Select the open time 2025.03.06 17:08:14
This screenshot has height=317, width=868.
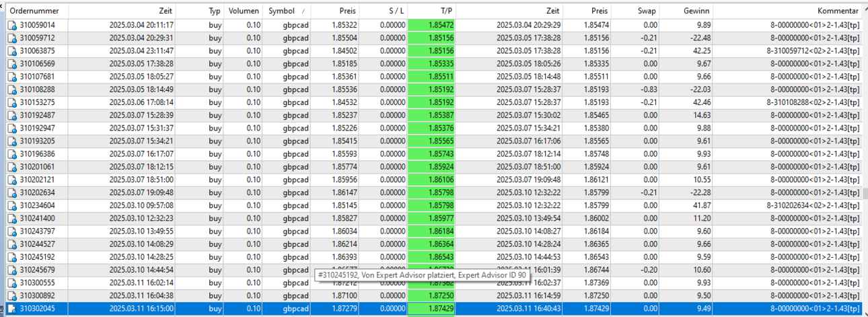coord(141,102)
